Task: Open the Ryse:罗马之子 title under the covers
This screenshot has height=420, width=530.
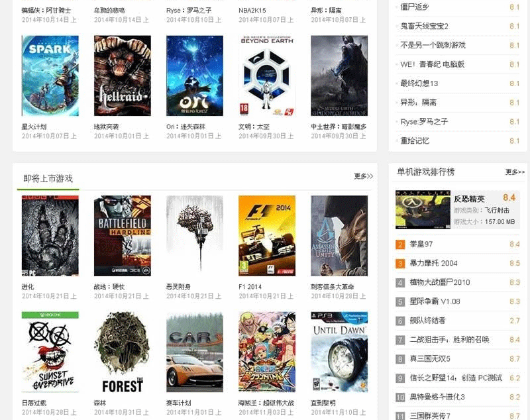Action: point(189,11)
